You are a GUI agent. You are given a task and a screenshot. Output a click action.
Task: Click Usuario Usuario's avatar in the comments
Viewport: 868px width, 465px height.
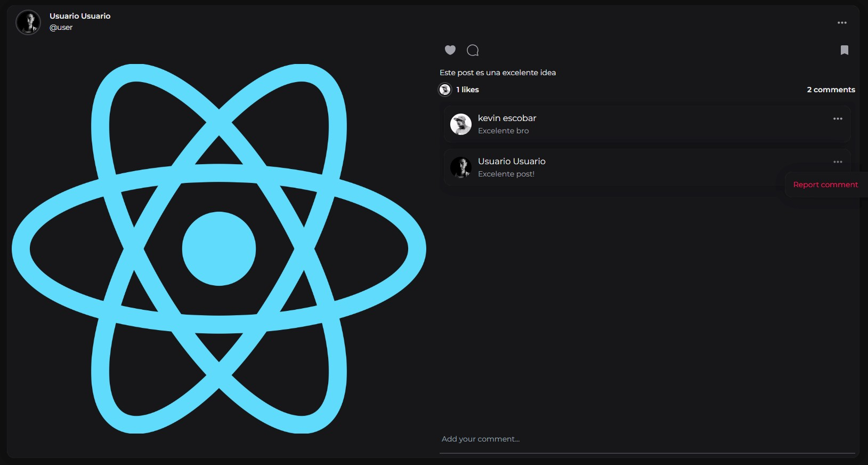click(x=461, y=167)
